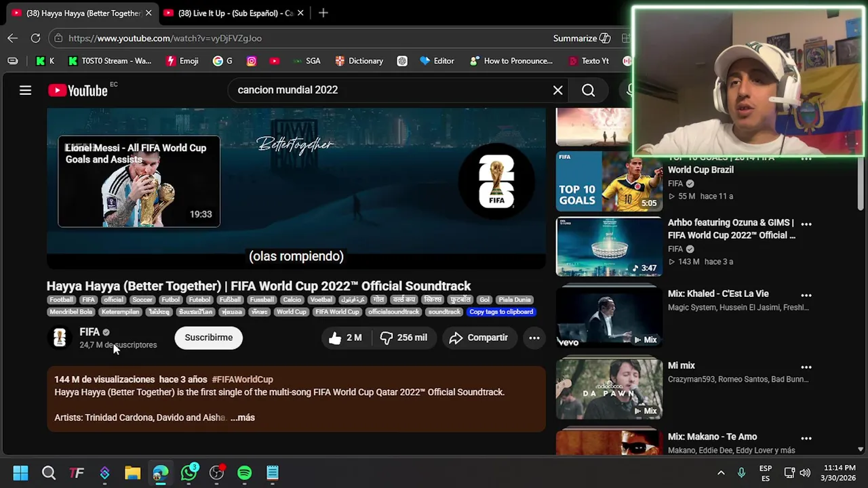
Task: Click the magnifier search button on YouTube
Action: click(x=588, y=90)
